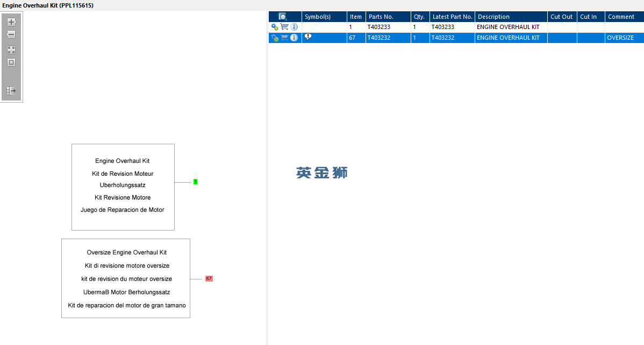Click the single-square view icon
644x345 pixels.
pos(11,62)
